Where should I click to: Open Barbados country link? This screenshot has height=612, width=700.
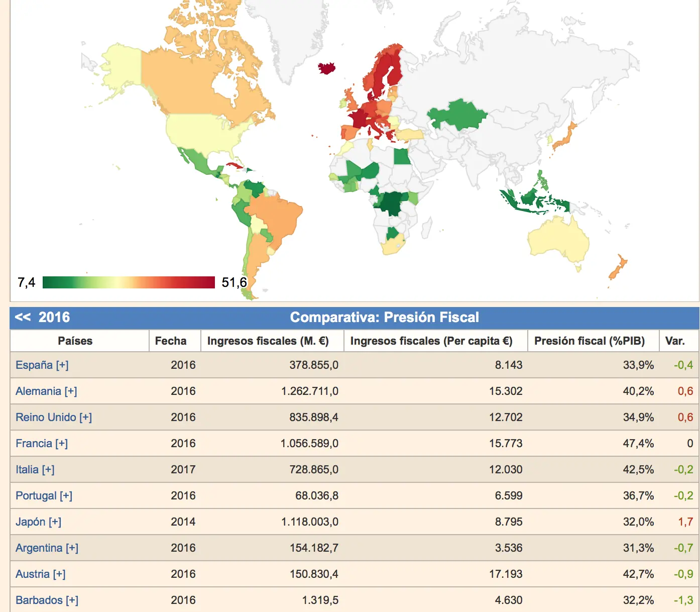pos(39,600)
